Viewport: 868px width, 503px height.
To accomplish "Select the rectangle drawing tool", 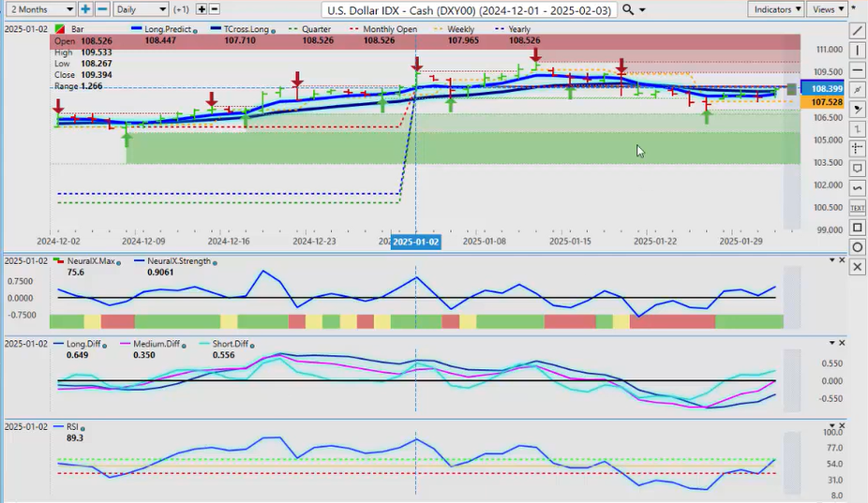I will 857,228.
